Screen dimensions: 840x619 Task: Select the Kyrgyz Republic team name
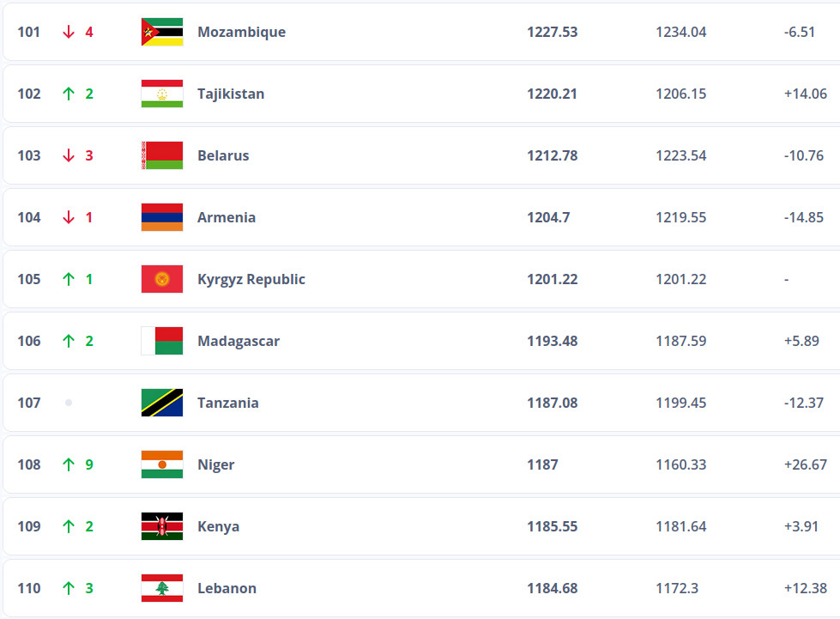coord(251,279)
